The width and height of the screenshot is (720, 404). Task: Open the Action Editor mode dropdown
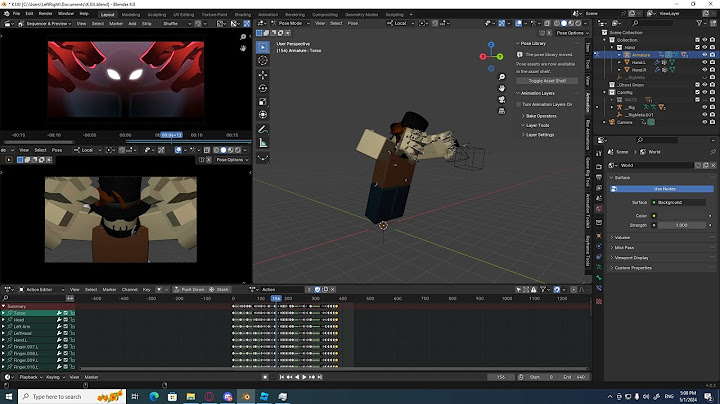[x=41, y=290]
